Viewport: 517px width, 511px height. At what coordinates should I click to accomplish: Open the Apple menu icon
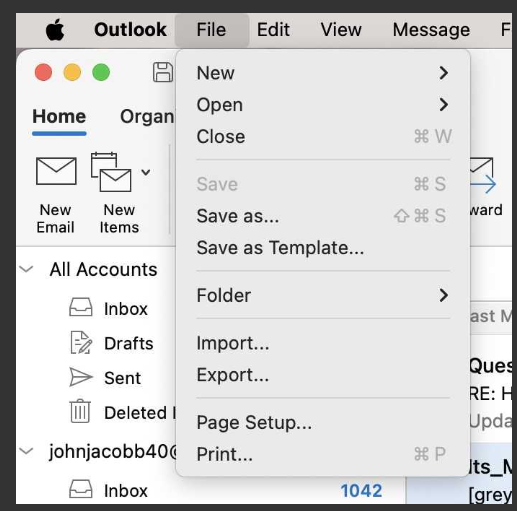(55, 30)
